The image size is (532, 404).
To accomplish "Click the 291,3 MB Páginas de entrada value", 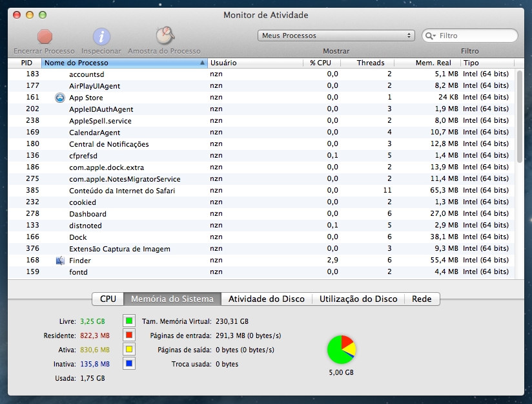I will coord(249,335).
